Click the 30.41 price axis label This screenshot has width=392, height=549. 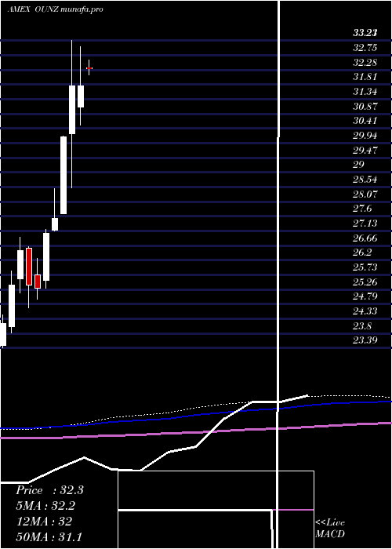pyautogui.click(x=365, y=121)
